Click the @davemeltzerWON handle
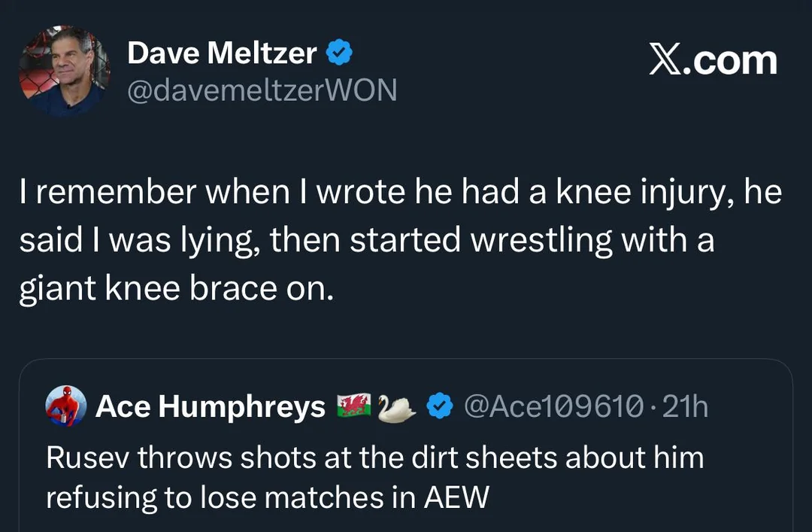The image size is (812, 532). click(262, 91)
